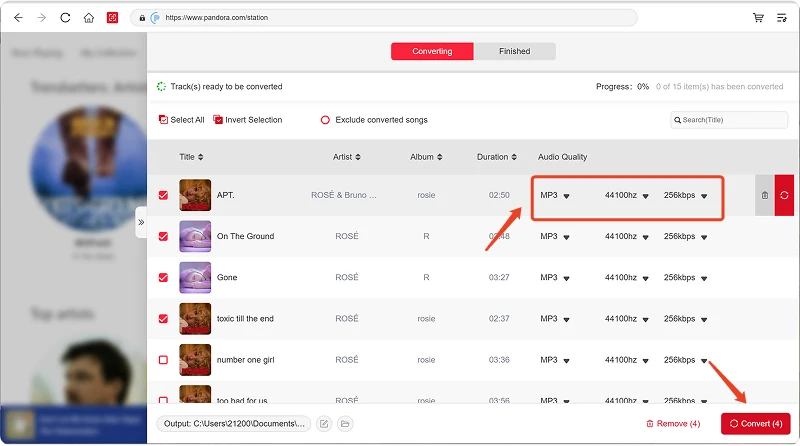The height and width of the screenshot is (446, 800).
Task: Open the 256kbps dropdown for On The Ground
Action: pos(685,237)
